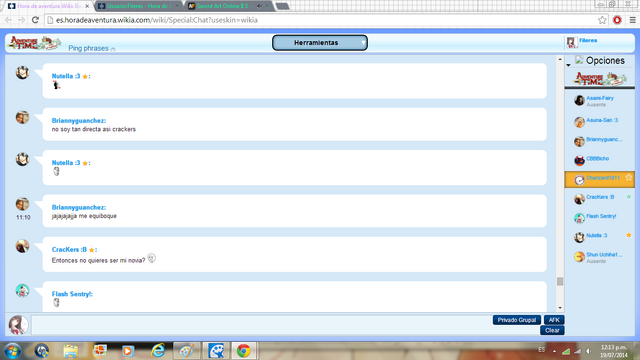Click the Adventure Time wiki logo
This screenshot has height=360, width=640.
[35, 43]
